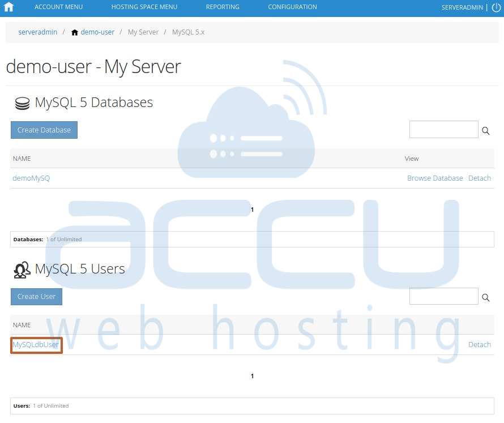
Task: Detach the MySQLdbUser user
Action: [x=479, y=344]
